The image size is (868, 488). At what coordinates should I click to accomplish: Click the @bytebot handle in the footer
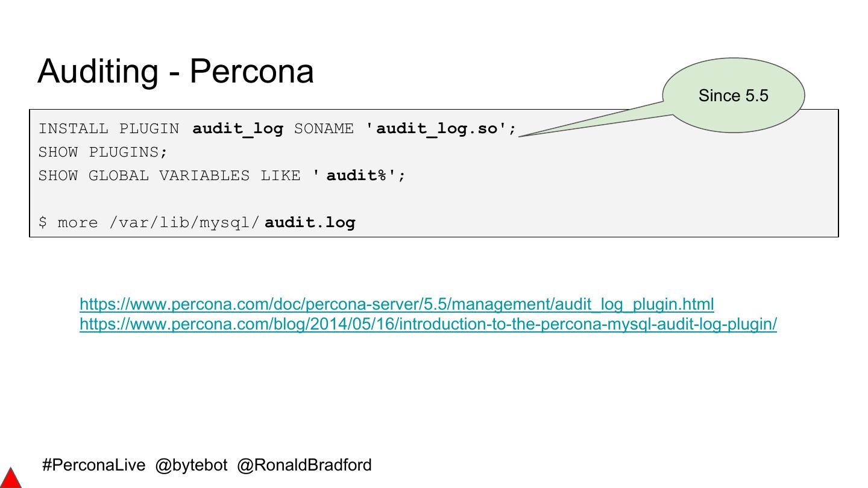pyautogui.click(x=191, y=465)
